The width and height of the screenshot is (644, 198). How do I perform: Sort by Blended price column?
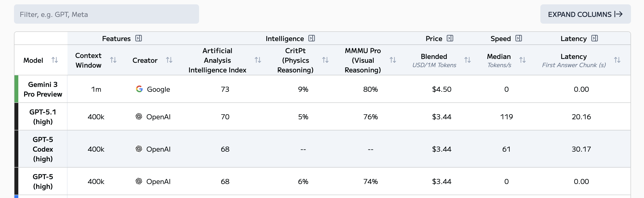[x=468, y=60]
